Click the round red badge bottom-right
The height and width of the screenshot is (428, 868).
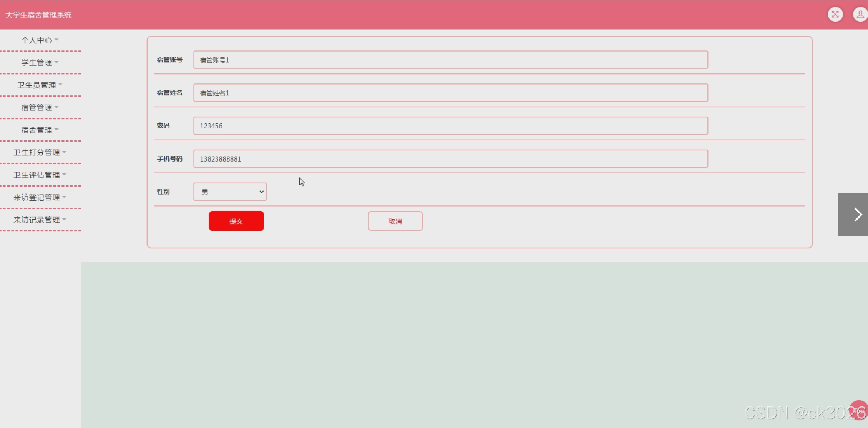pyautogui.click(x=859, y=410)
